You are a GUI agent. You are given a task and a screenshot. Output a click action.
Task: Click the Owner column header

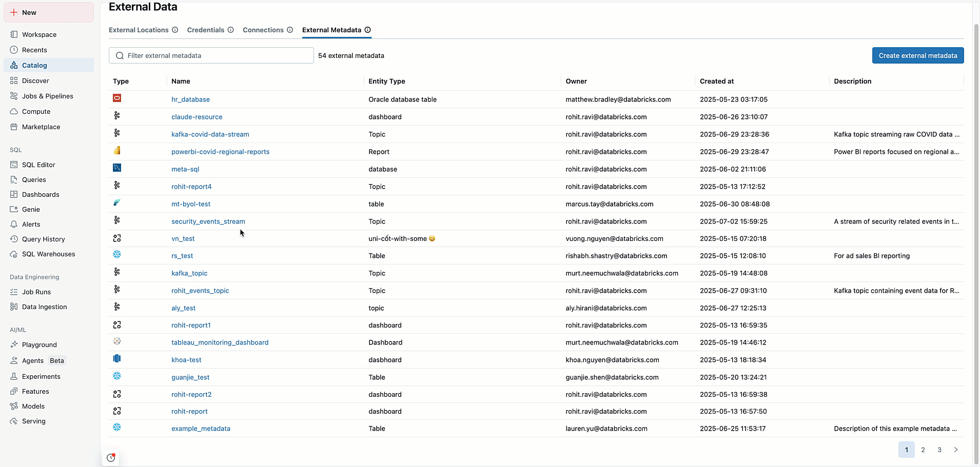click(x=576, y=81)
